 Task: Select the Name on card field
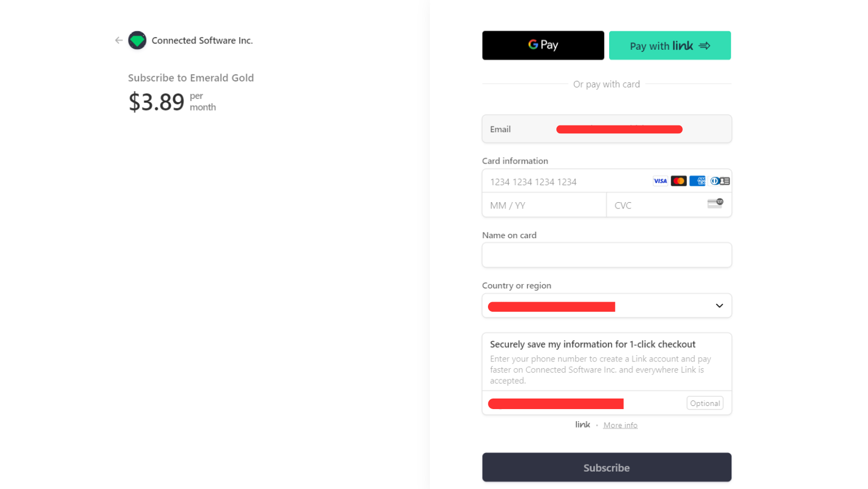(607, 255)
